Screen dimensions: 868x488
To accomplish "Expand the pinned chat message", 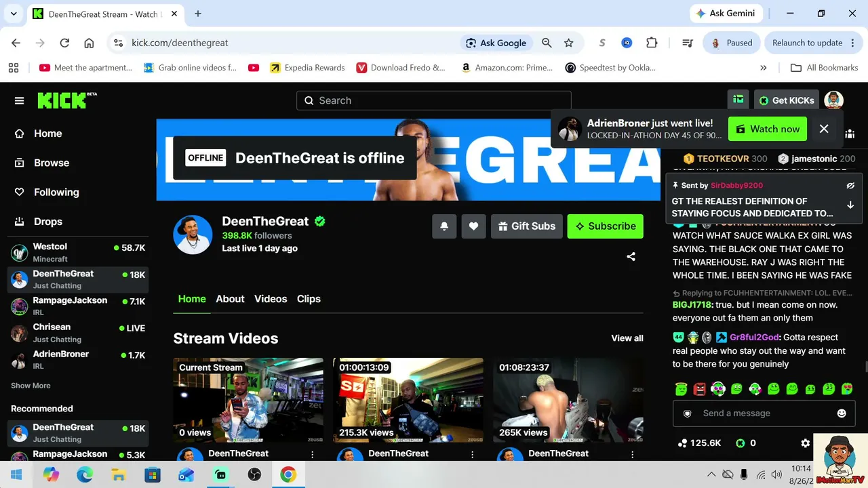I will click(850, 205).
